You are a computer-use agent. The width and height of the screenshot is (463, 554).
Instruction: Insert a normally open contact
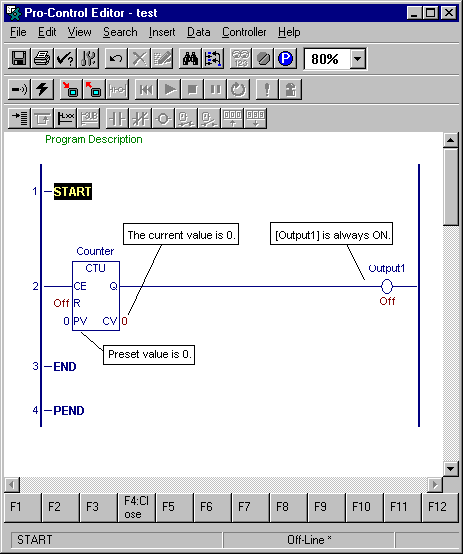point(117,118)
